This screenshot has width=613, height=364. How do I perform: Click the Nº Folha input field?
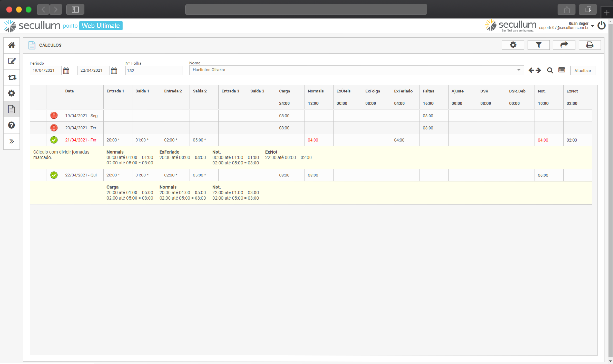[154, 71]
